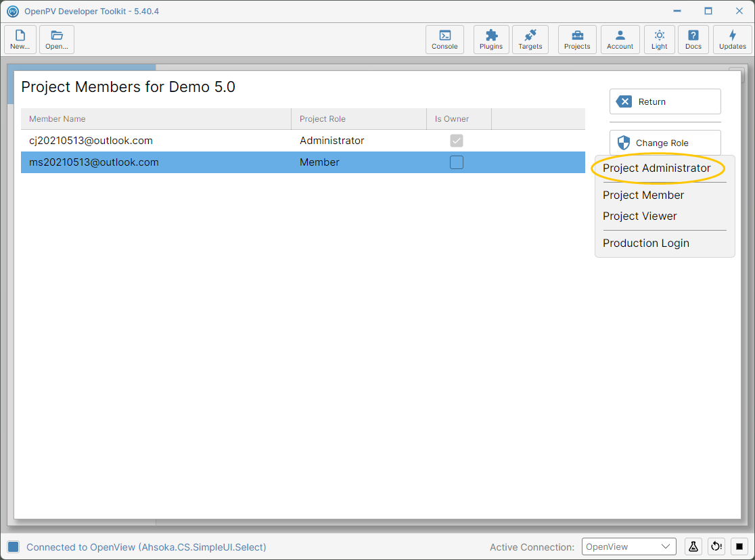
Task: Click the blue connection status indicator square
Action: click(13, 546)
